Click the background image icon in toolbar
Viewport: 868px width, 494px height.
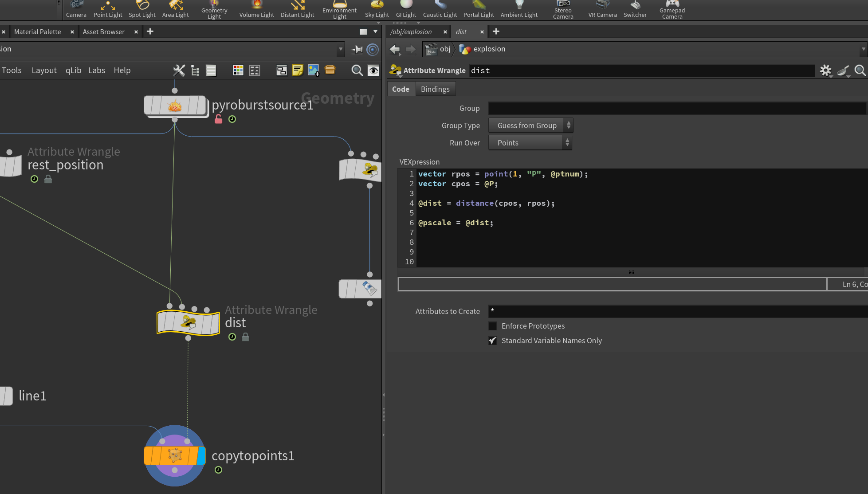(314, 71)
